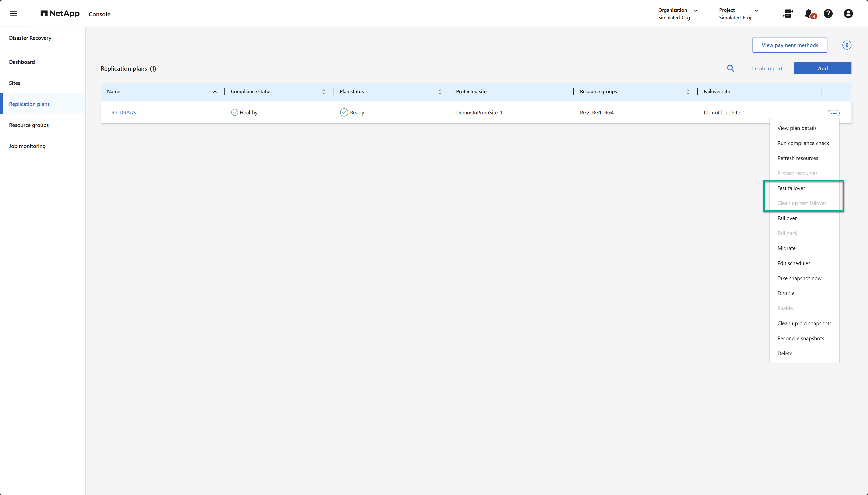Click the RP_DRAAS row actions ellipsis
This screenshot has width=868, height=495.
[833, 113]
